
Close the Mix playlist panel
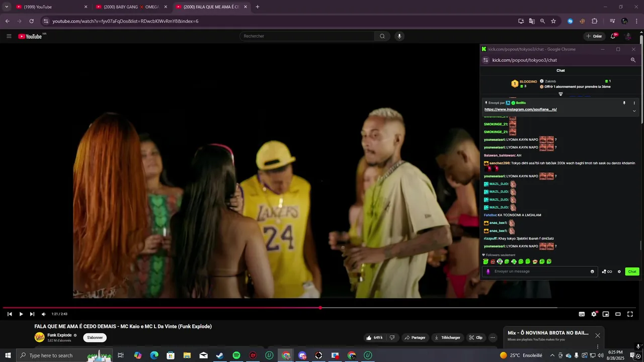click(597, 335)
